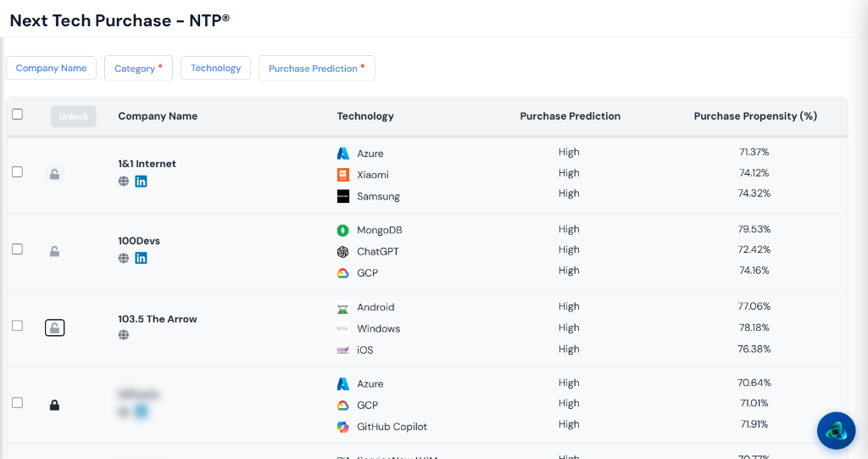This screenshot has height=459, width=868.
Task: Open the Category filter
Action: [x=138, y=68]
